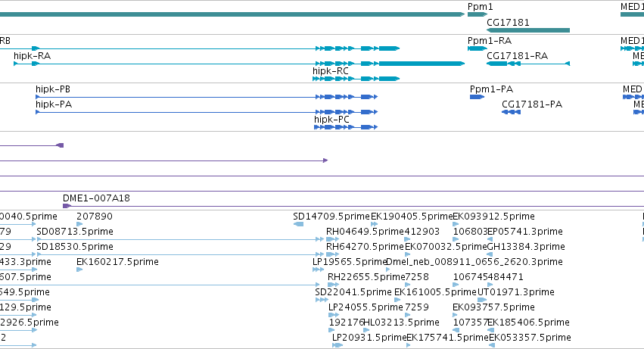Open the hipk-RA transcript label
Image resolution: width=644 pixels, height=349 pixels.
pos(32,55)
